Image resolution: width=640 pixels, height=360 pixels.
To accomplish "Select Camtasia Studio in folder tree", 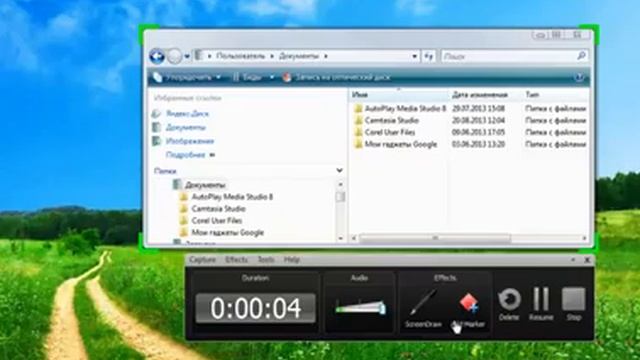I will tap(219, 209).
